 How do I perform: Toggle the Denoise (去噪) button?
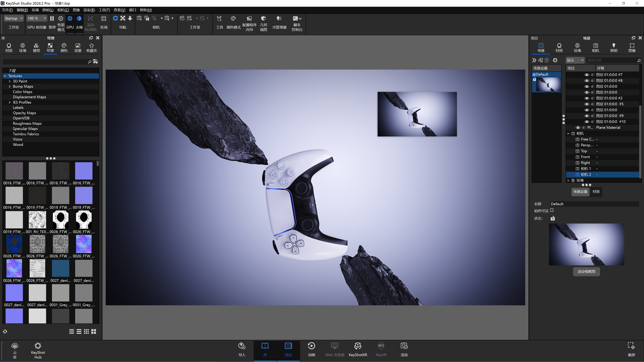click(79, 22)
